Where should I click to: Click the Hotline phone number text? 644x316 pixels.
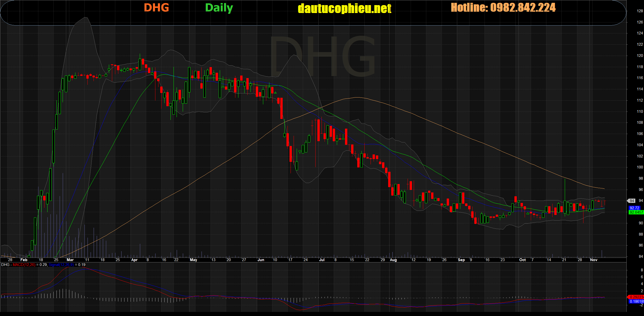click(x=503, y=7)
